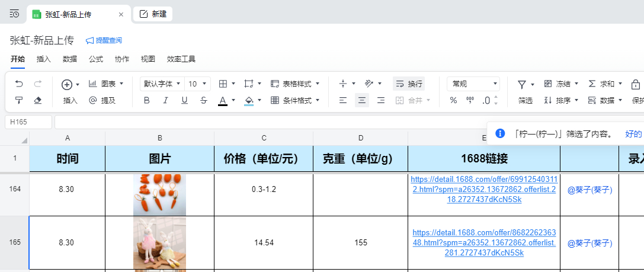
Task: Align cell text to the left
Action: tap(343, 100)
